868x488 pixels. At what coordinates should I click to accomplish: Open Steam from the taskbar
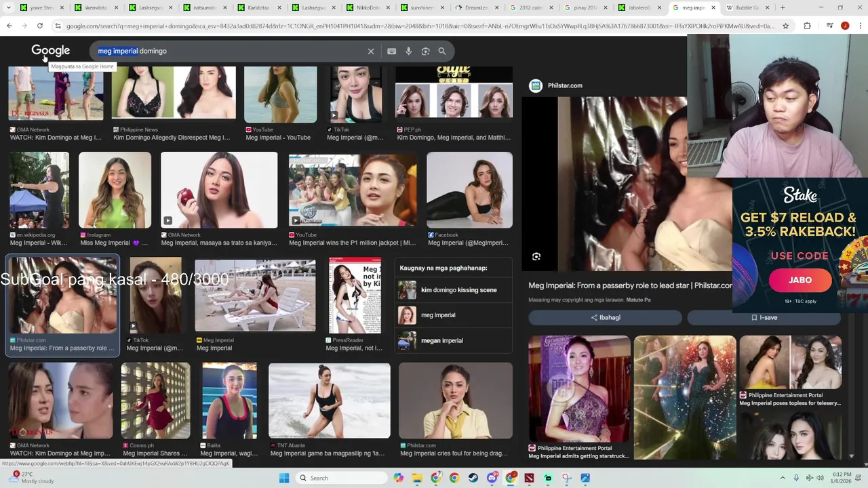coord(473,478)
